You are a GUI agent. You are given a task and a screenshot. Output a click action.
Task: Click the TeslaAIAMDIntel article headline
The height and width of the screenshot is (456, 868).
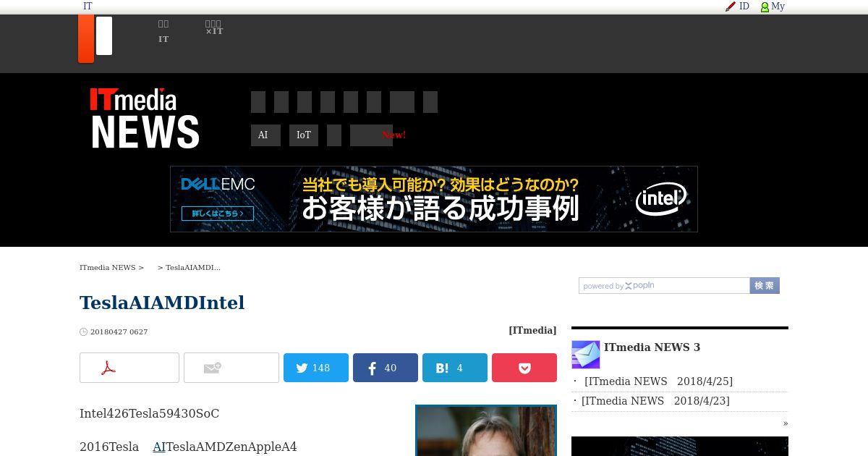click(162, 303)
